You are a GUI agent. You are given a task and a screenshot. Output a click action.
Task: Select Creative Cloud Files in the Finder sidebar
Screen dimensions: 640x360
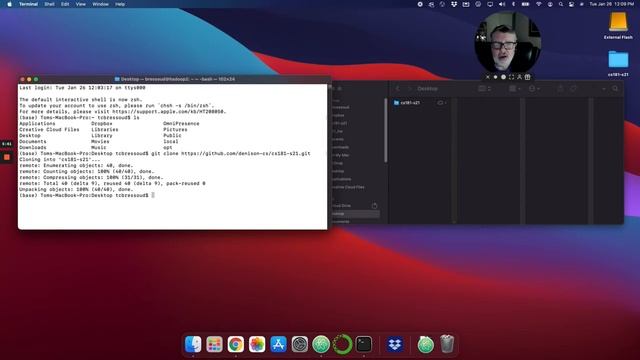point(348,187)
